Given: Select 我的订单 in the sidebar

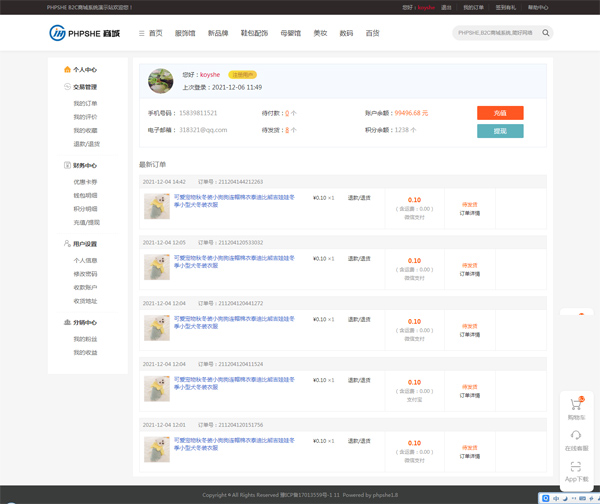Looking at the screenshot, I should 85,103.
